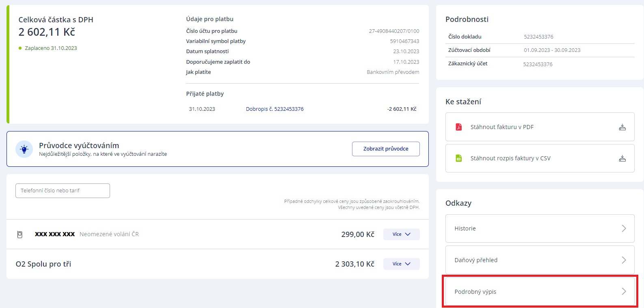This screenshot has height=308, width=644.
Task: Click the chevron arrow in Daňový přehled row
Action: 624,260
